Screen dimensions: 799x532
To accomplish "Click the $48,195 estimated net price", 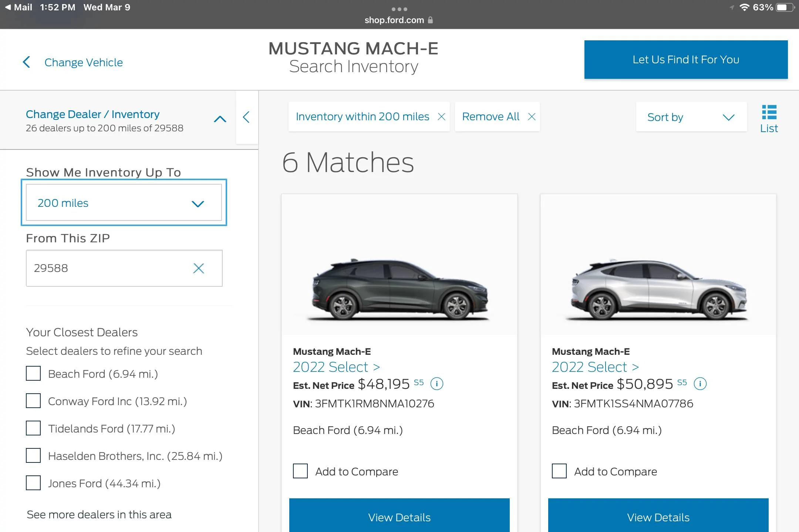I will click(384, 384).
